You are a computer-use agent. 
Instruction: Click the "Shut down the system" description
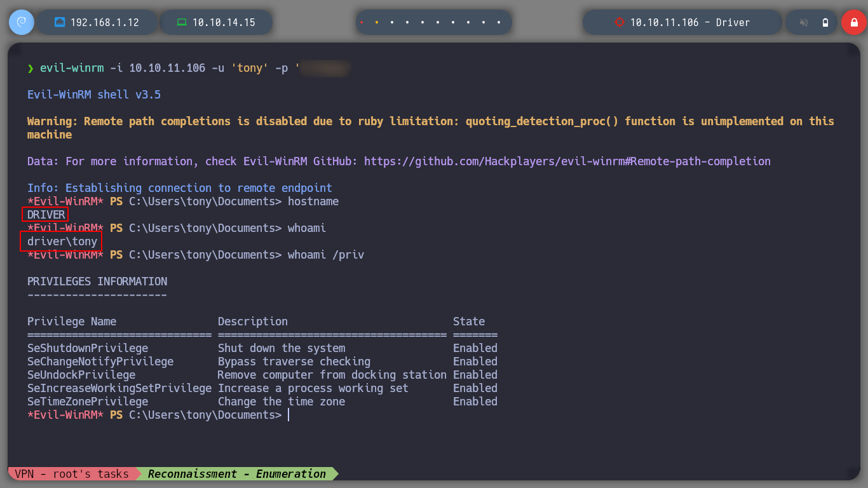pos(281,348)
